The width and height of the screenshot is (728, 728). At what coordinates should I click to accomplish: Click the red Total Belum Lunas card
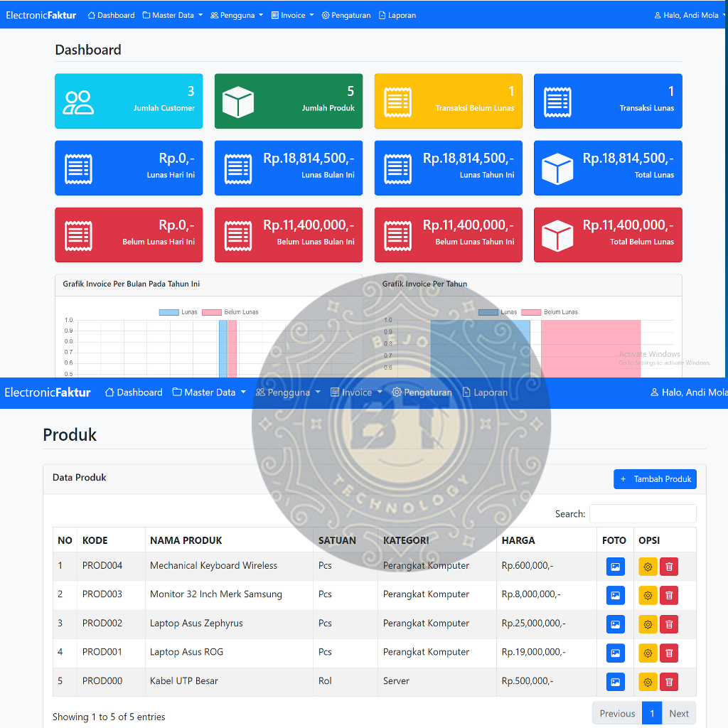pyautogui.click(x=608, y=235)
